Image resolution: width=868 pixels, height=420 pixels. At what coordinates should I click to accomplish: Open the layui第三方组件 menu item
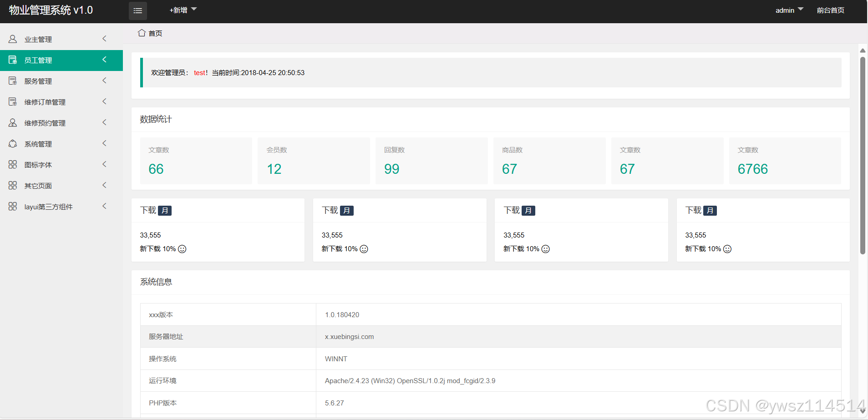coord(61,207)
